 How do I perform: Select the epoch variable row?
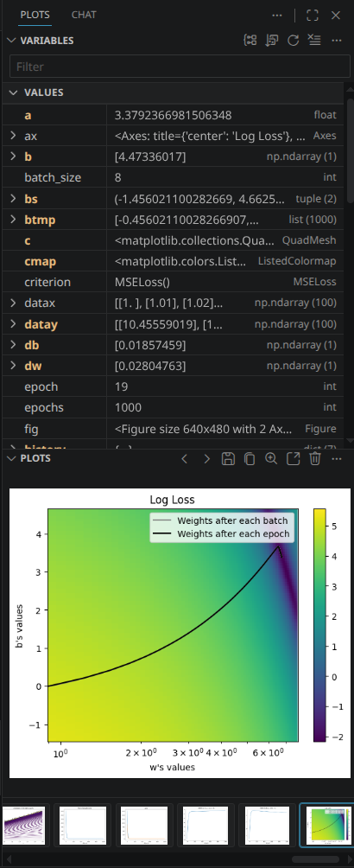174,386
